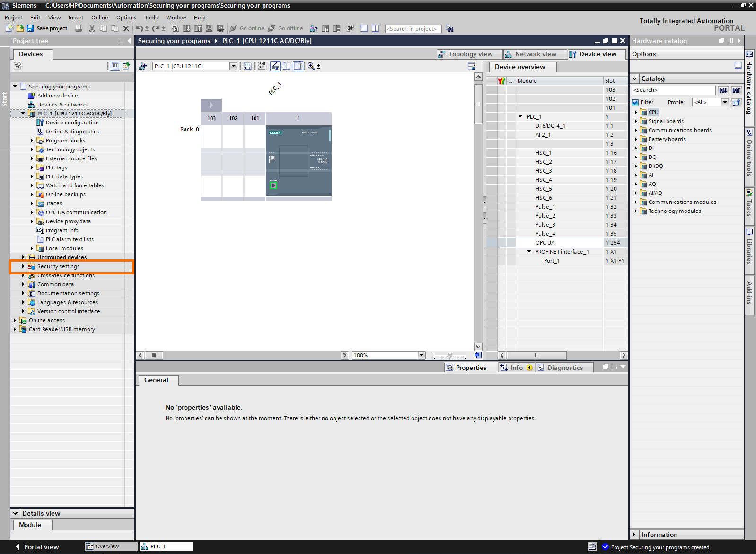Expand the Signal boards catalog folder
This screenshot has height=554, width=756.
click(636, 121)
